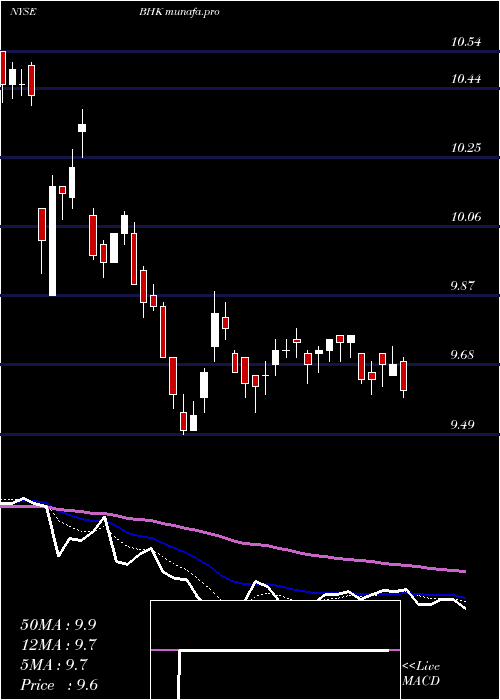500x700 pixels.
Task: Click the 10.44 price level label
Action: (x=466, y=79)
